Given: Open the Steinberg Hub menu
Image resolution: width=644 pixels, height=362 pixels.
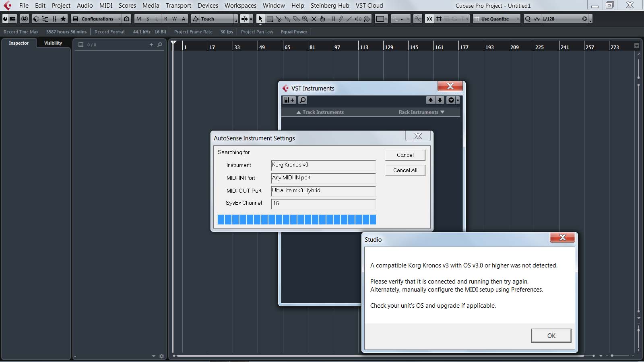Looking at the screenshot, I should coord(330,6).
